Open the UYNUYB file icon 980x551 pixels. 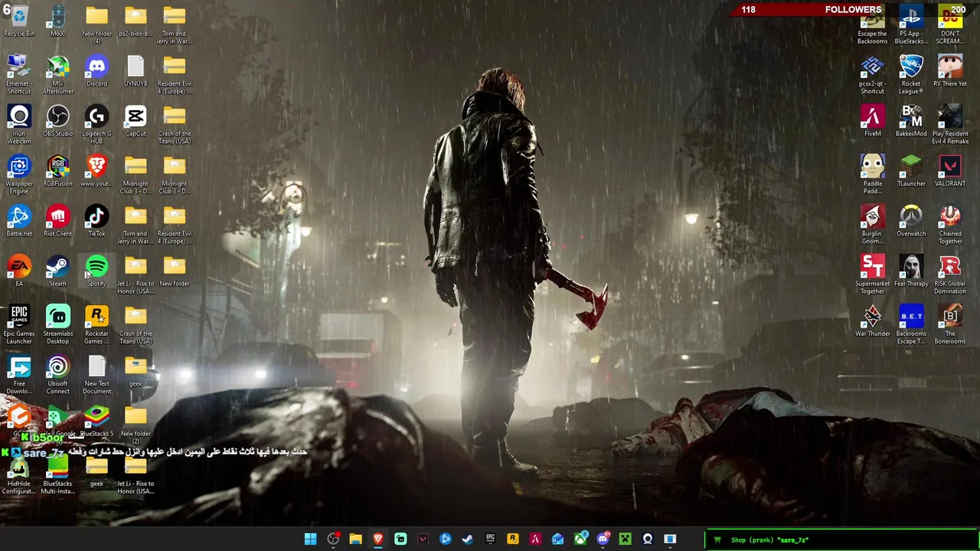point(136,71)
